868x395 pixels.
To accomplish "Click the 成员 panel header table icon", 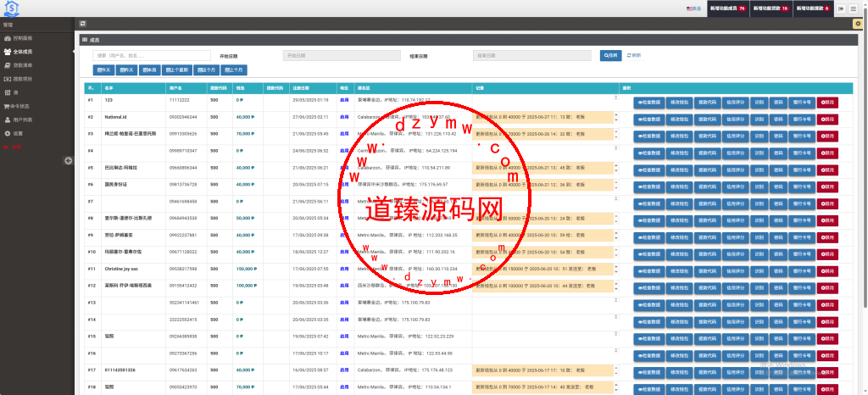I will pyautogui.click(x=84, y=40).
